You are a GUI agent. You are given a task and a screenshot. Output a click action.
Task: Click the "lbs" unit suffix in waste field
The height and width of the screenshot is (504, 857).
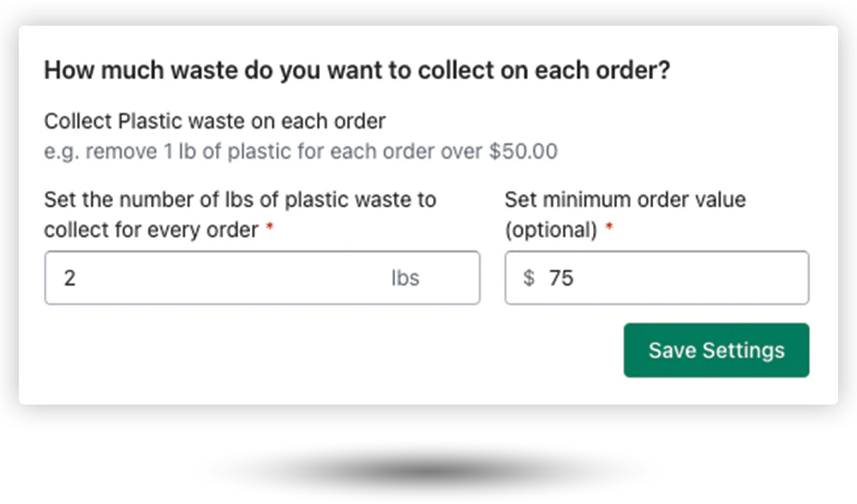(x=405, y=278)
